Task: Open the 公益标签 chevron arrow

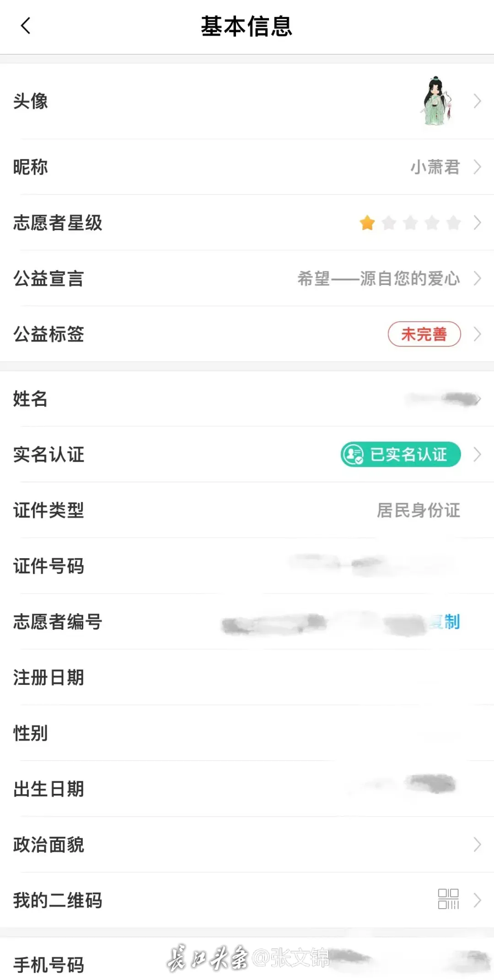Action: pos(477,334)
